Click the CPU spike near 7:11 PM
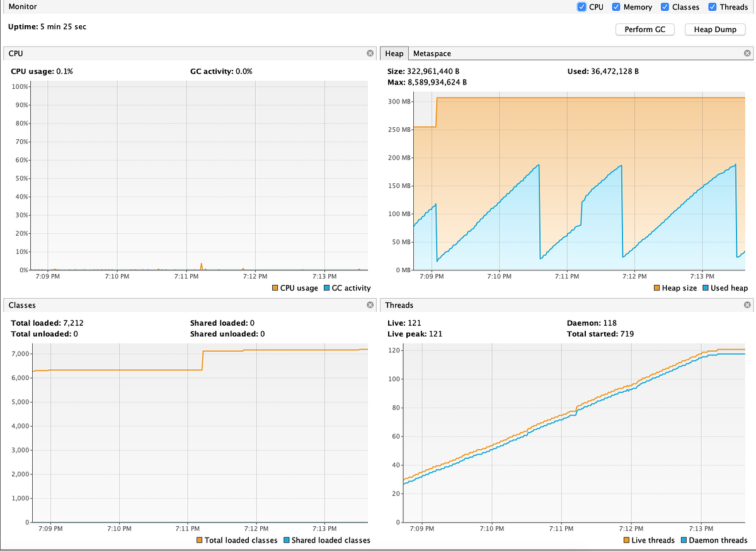Screen dimensions: 756x552 [x=201, y=266]
